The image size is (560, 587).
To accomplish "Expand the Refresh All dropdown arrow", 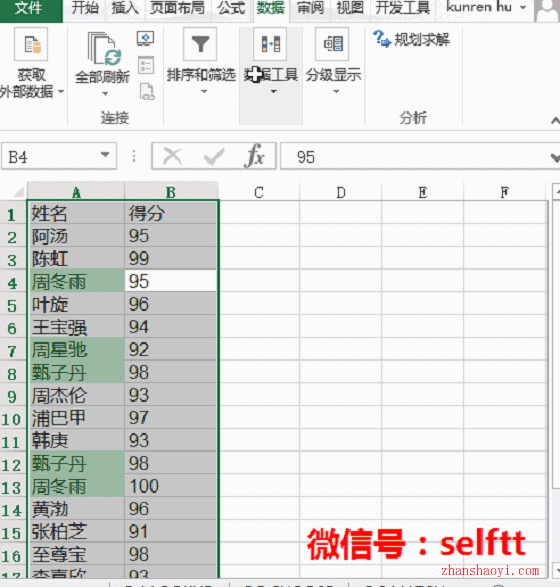I will [x=105, y=94].
